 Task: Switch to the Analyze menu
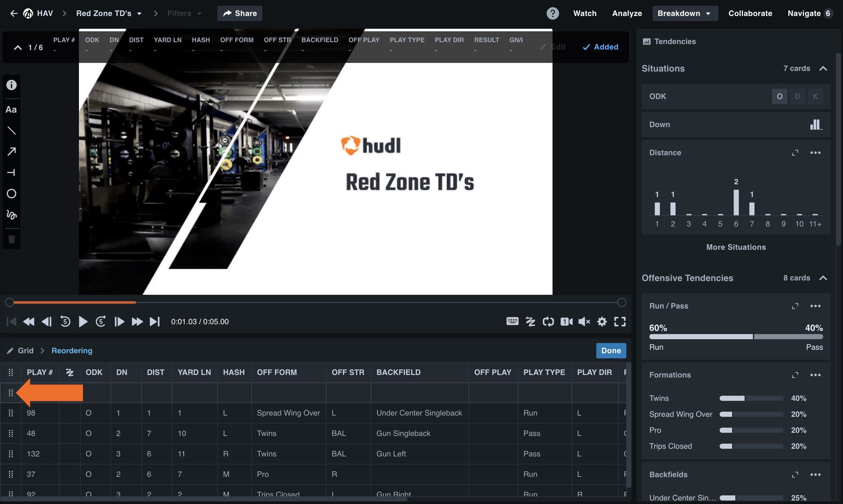coord(627,13)
